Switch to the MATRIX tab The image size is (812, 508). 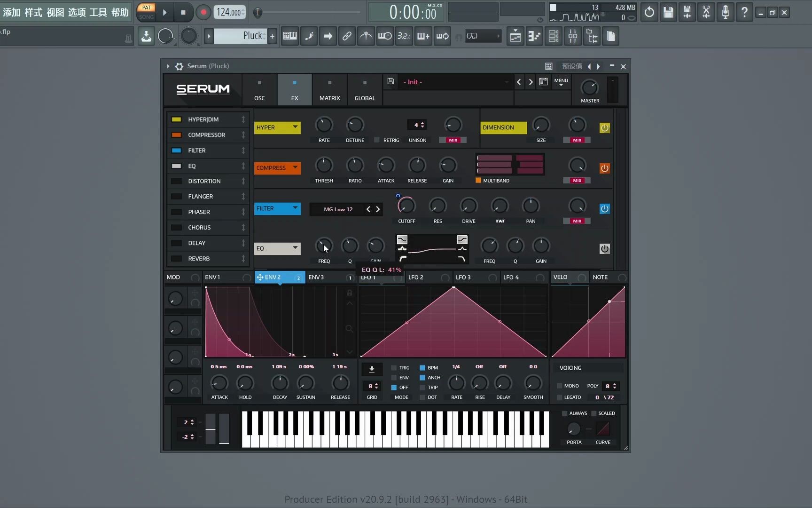[x=330, y=89]
